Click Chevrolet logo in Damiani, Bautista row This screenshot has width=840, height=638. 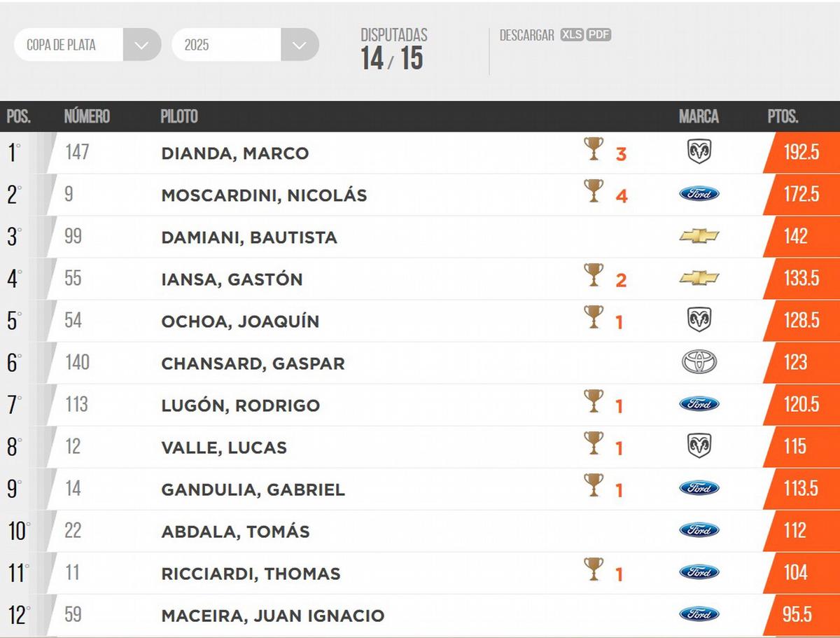click(699, 237)
